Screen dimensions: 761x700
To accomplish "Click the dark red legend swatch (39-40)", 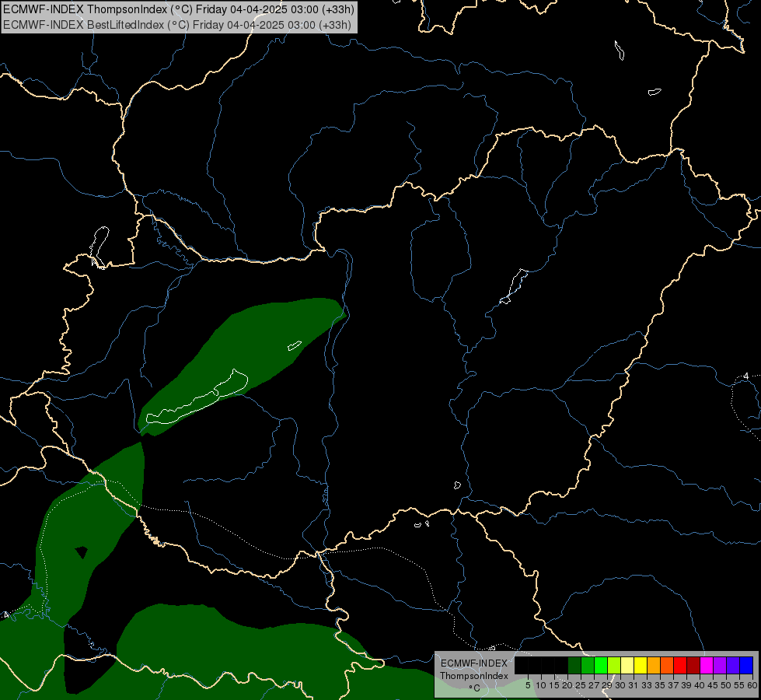I will pos(693,665).
